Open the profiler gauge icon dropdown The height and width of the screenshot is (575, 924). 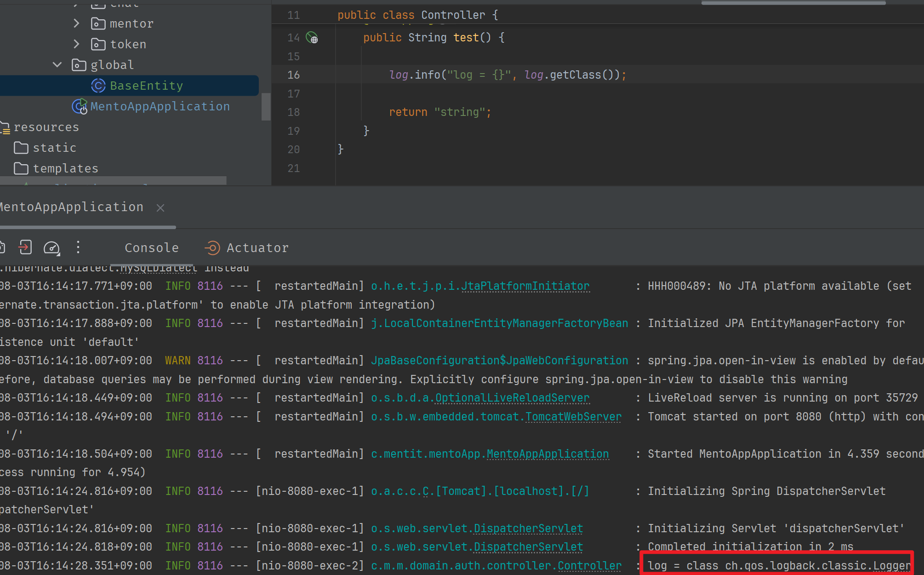(51, 247)
